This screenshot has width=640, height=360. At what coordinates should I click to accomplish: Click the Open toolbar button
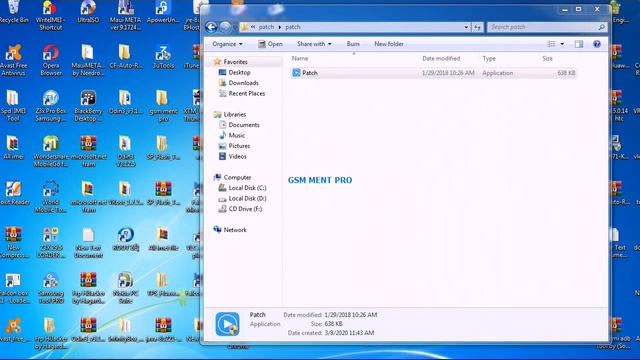pyautogui.click(x=271, y=44)
